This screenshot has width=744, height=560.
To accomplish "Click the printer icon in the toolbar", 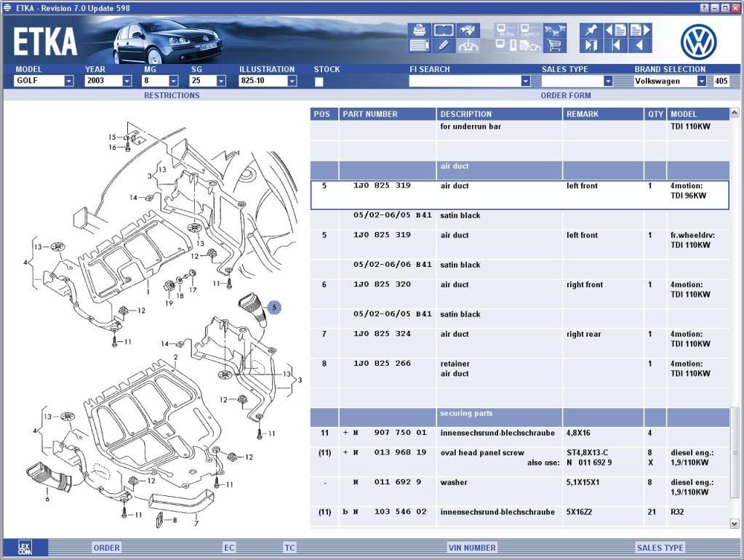I will coord(420,31).
